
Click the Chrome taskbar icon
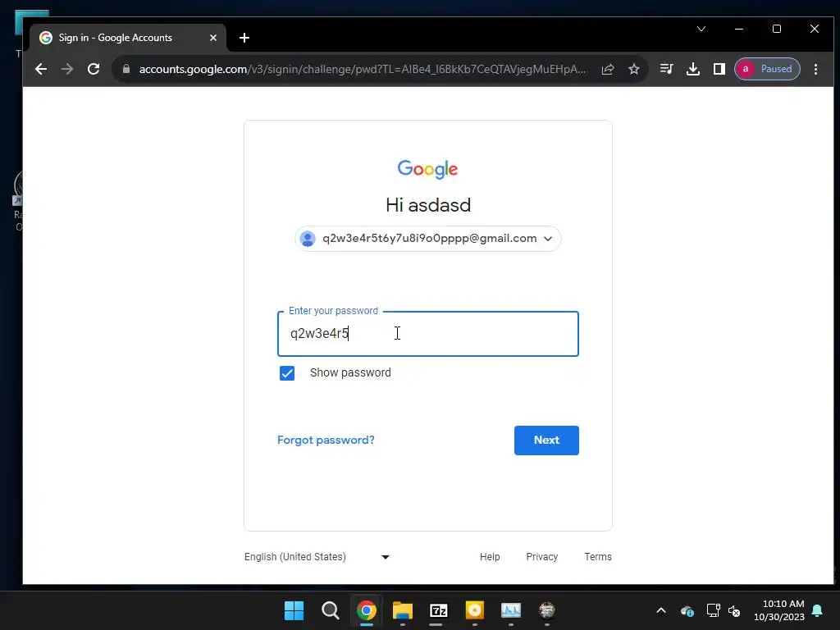[367, 610]
